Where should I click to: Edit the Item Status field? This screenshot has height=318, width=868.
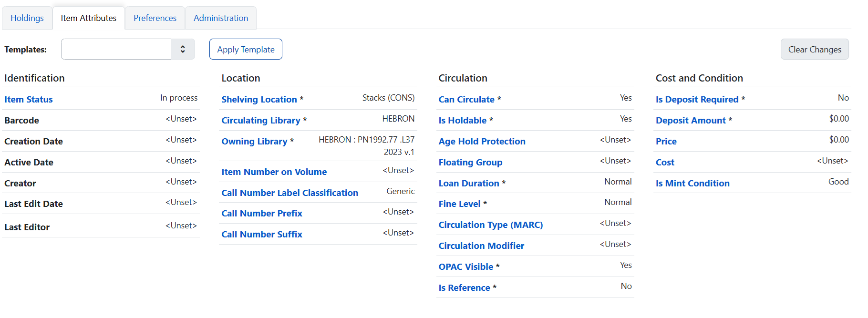coord(29,99)
